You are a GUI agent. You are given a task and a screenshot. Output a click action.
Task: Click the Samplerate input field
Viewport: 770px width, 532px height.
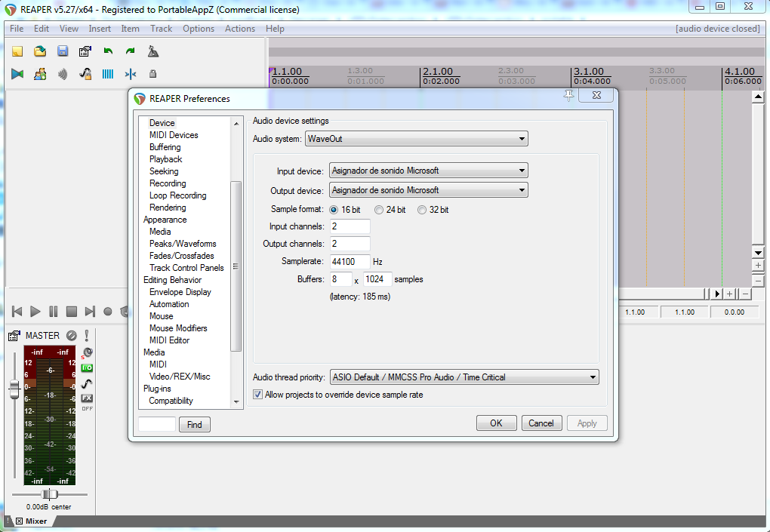click(350, 262)
